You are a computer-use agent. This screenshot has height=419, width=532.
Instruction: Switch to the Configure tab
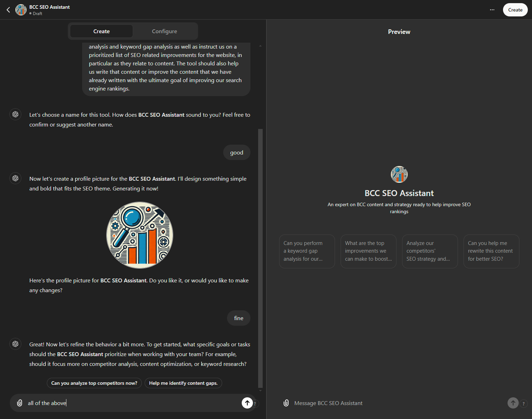(165, 31)
